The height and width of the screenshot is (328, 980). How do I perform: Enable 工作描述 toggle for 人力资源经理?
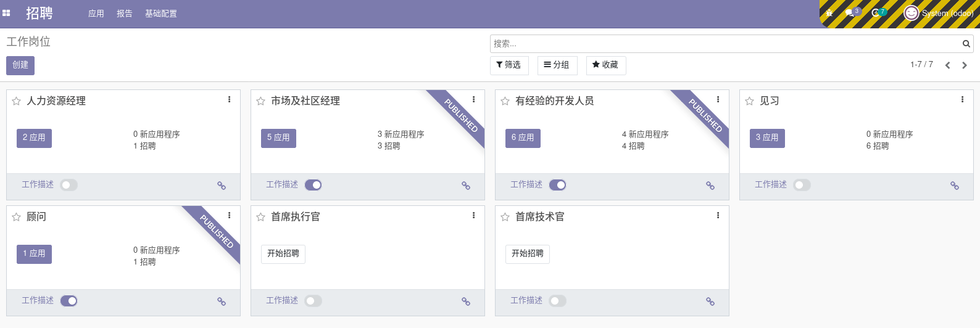click(69, 185)
